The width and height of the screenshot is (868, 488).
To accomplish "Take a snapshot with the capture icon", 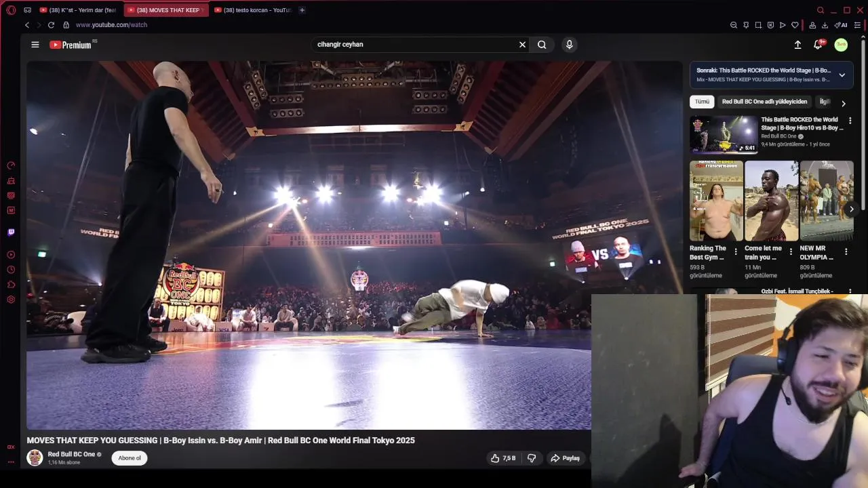I will [758, 25].
